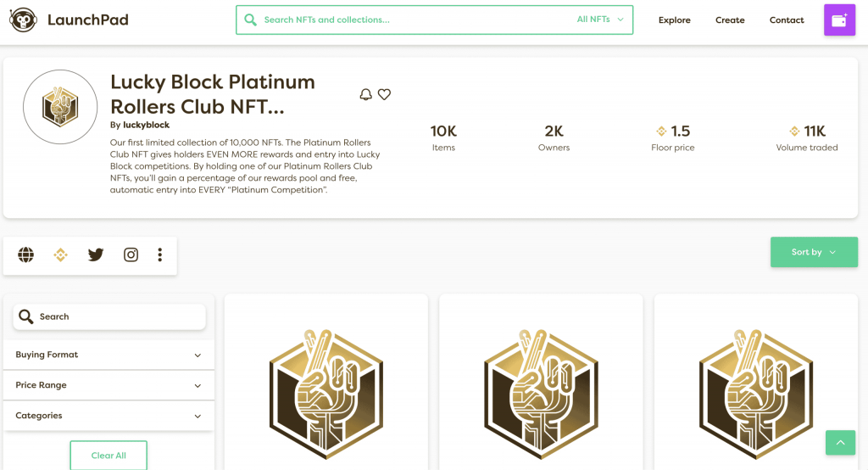Focus the sidebar Search input field
The image size is (868, 470).
click(x=109, y=316)
